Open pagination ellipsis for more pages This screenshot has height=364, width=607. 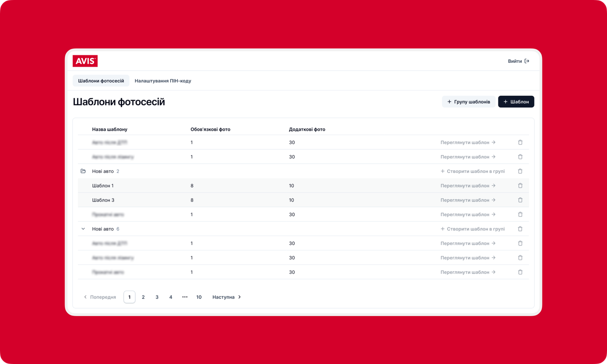click(185, 297)
